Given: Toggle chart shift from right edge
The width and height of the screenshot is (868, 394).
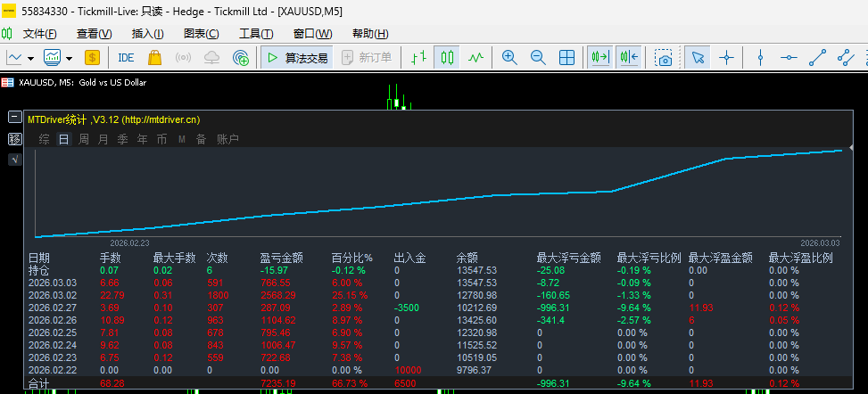Looking at the screenshot, I should pos(629,57).
